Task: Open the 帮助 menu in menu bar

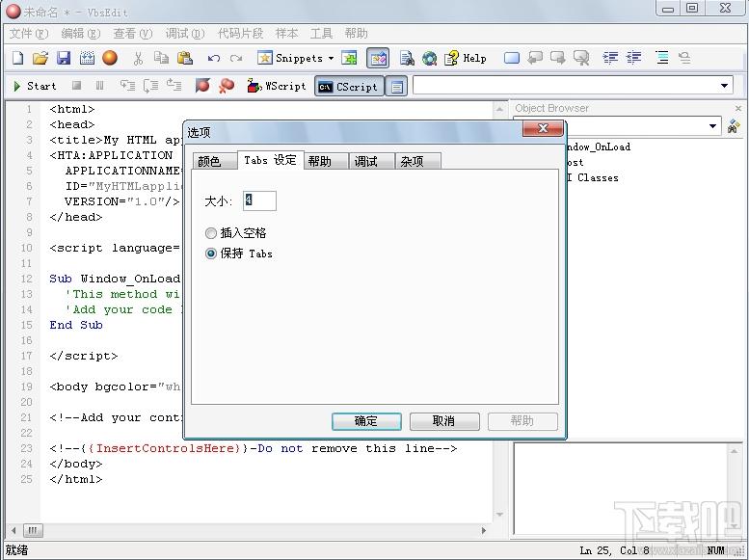Action: 356,34
